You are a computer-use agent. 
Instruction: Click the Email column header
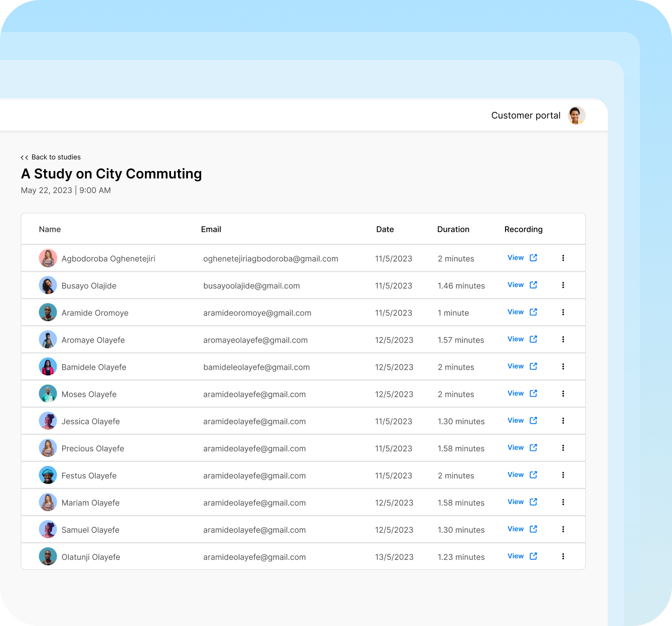[211, 229]
